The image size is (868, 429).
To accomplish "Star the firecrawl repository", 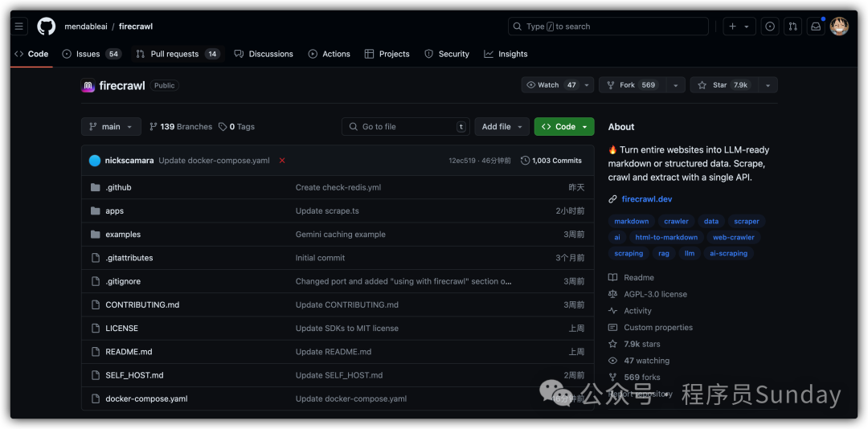I will 723,85.
